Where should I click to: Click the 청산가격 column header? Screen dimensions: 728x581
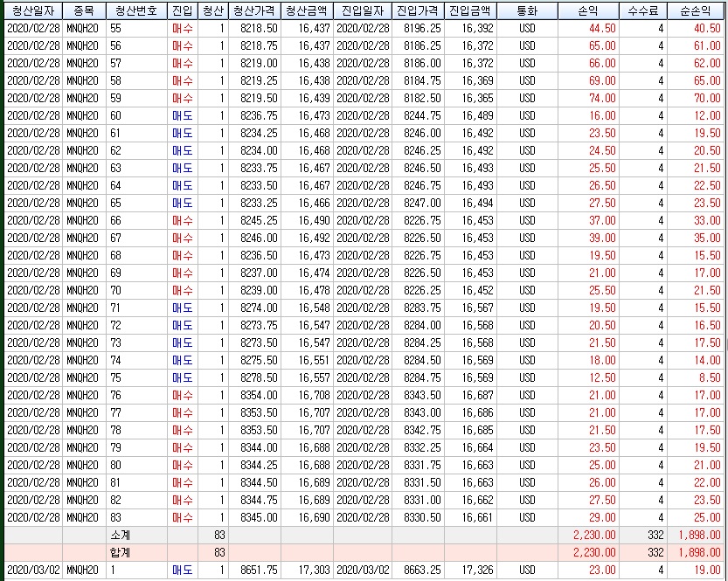click(x=254, y=10)
